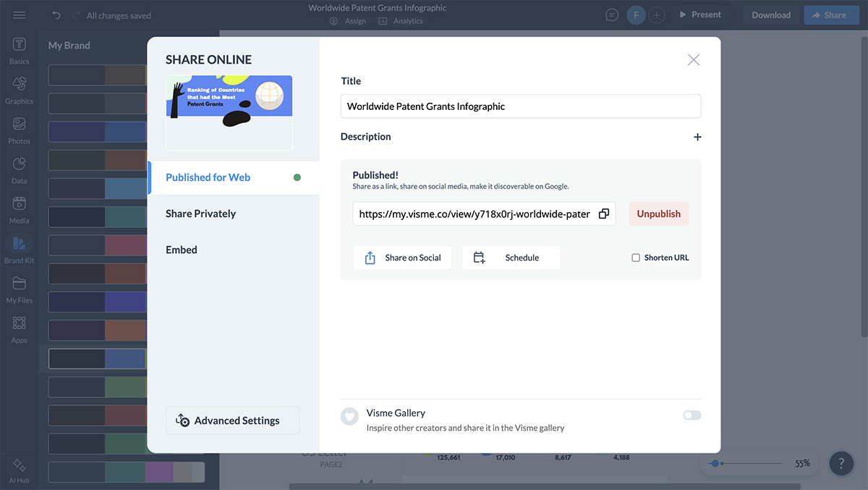This screenshot has width=868, height=490.
Task: Open My Files from the sidebar
Action: tap(19, 288)
